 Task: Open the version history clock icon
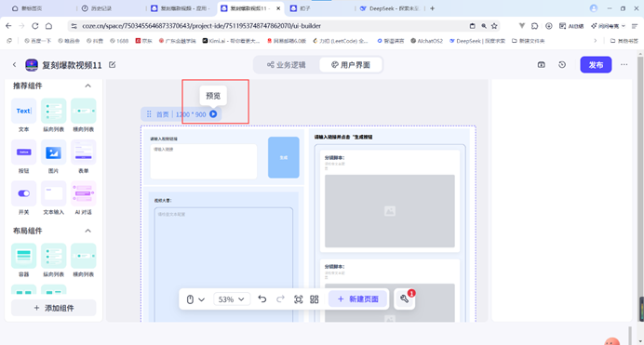pos(562,65)
